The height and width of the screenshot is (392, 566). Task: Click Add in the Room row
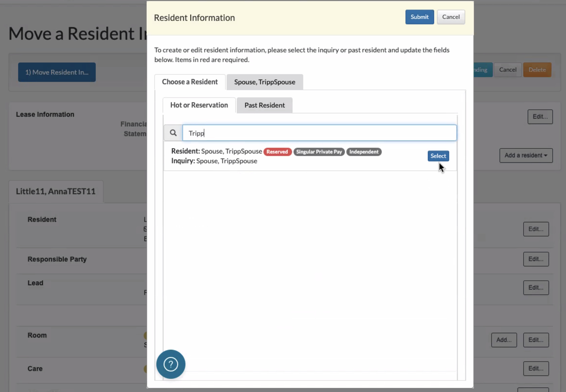point(504,340)
